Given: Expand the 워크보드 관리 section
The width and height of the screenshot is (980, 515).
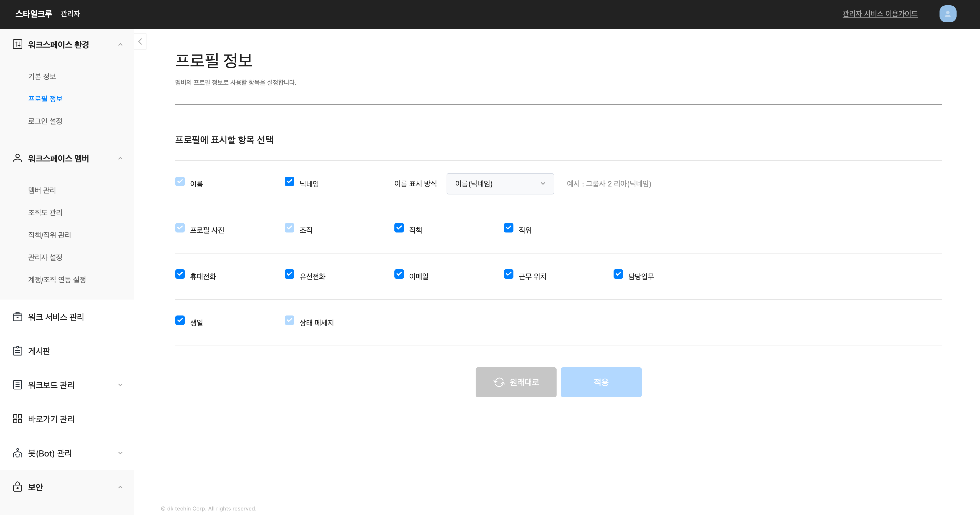Looking at the screenshot, I should (x=120, y=385).
